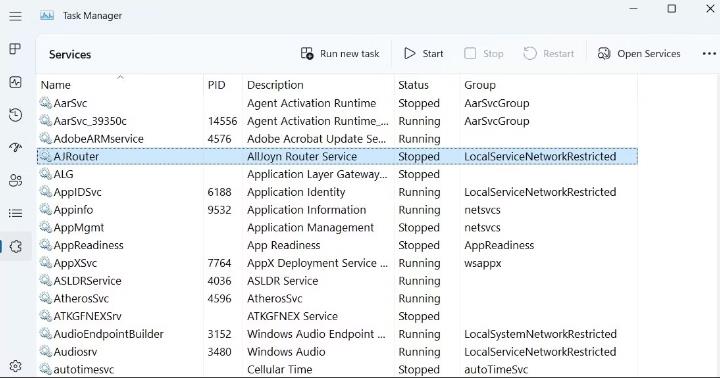The width and height of the screenshot is (720, 379).
Task: Click the Task Manager app icon in title bar
Action: click(x=47, y=16)
